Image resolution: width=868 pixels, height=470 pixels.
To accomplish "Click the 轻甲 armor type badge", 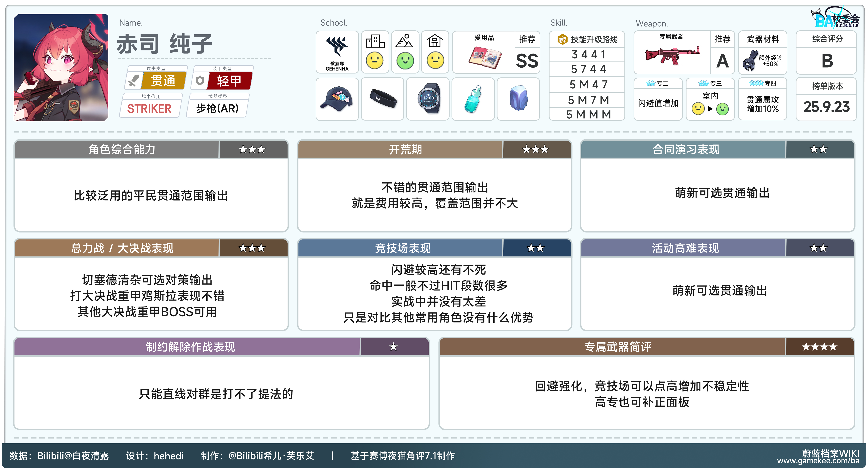I will pyautogui.click(x=229, y=80).
